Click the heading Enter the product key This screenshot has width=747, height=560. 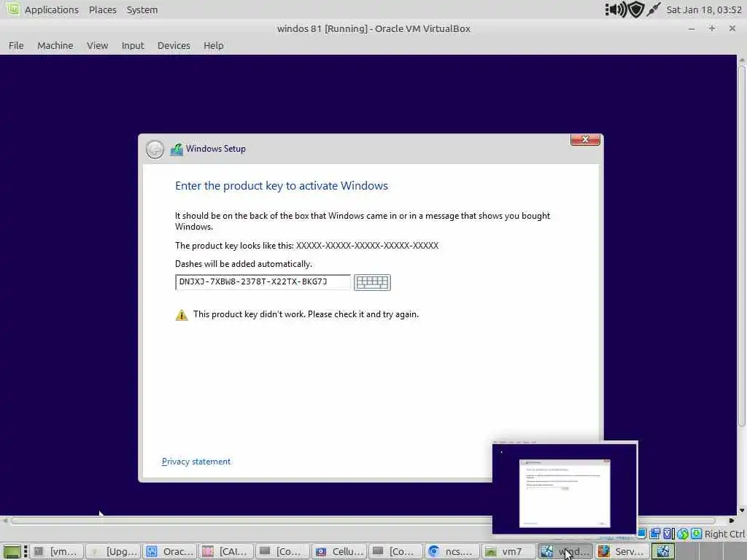coord(281,186)
